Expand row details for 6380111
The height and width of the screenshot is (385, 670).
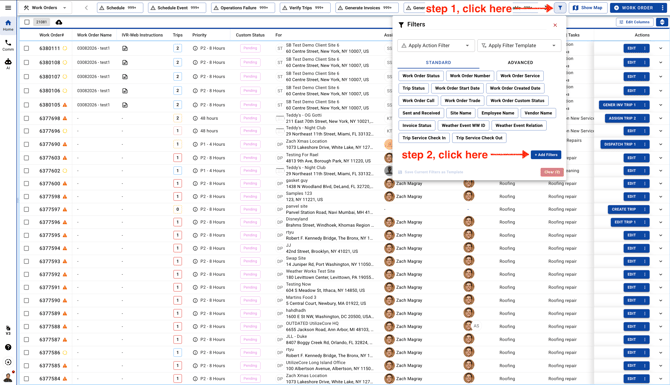661,48
